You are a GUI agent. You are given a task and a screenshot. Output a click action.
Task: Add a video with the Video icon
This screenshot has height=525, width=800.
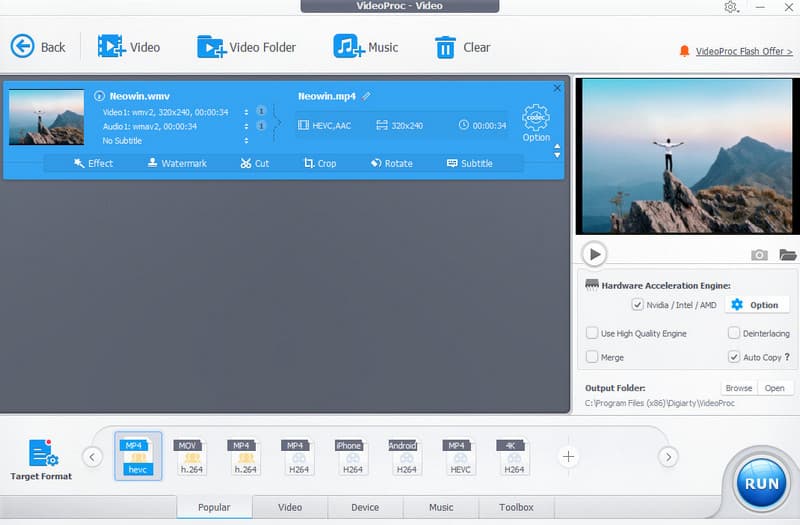(x=111, y=46)
